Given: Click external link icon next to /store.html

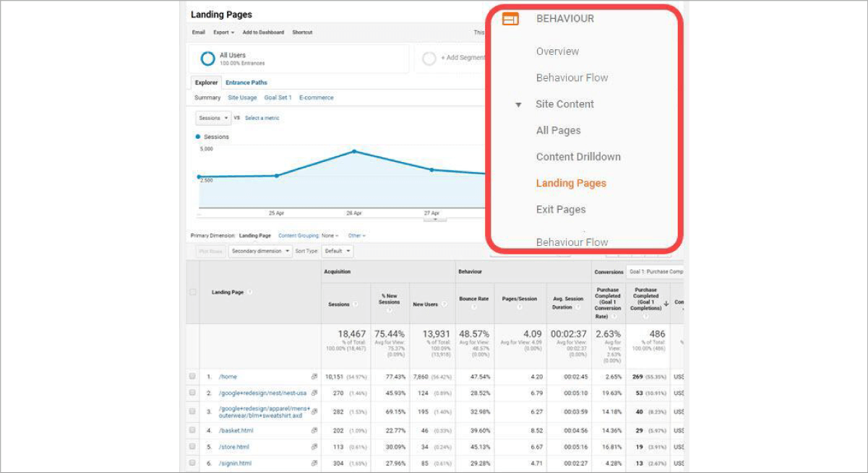Looking at the screenshot, I should click(x=314, y=447).
